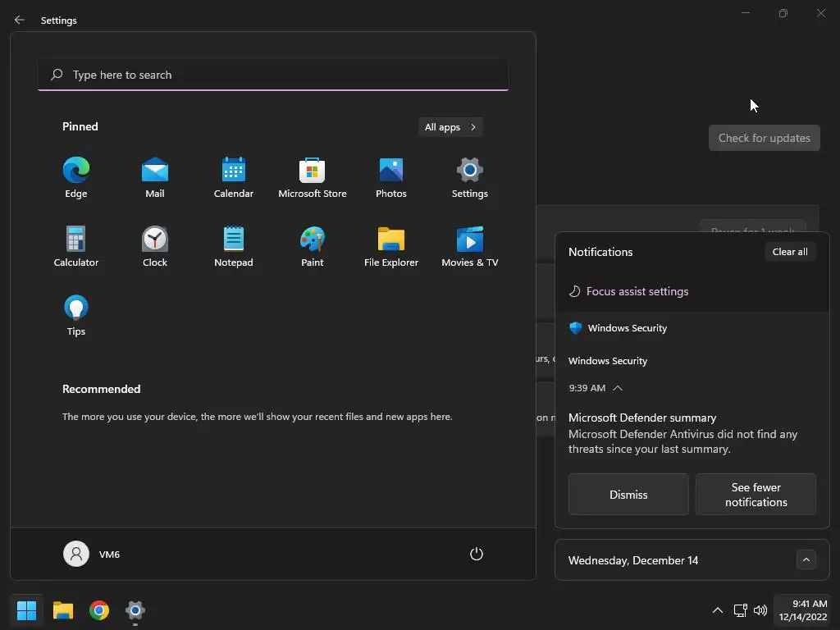The height and width of the screenshot is (630, 840).
Task: Click the Settings back arrow
Action: (x=20, y=20)
